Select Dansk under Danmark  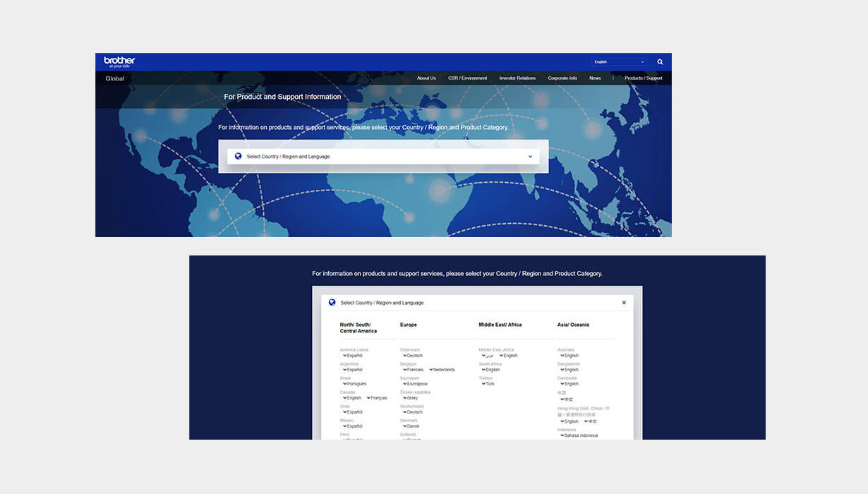[x=413, y=426]
